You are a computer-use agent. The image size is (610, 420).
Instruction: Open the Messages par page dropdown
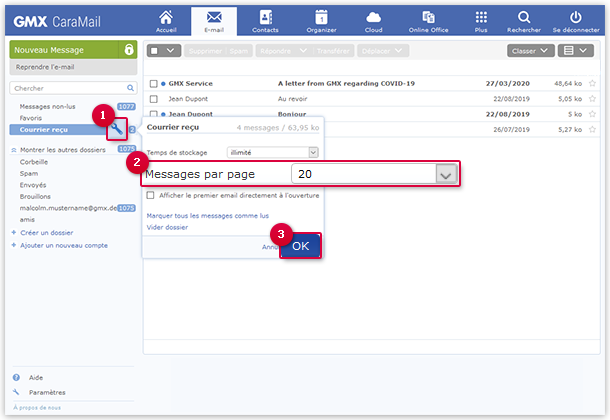click(374, 174)
